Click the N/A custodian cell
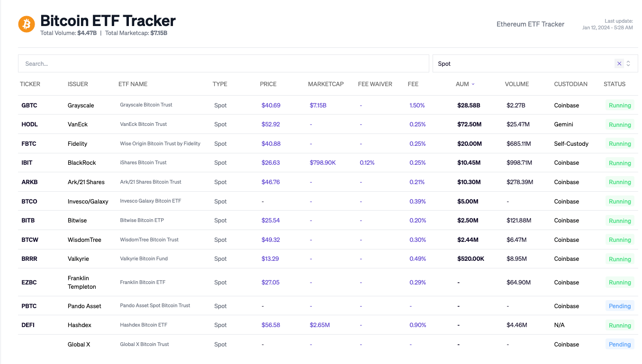642x364 pixels. 560,325
